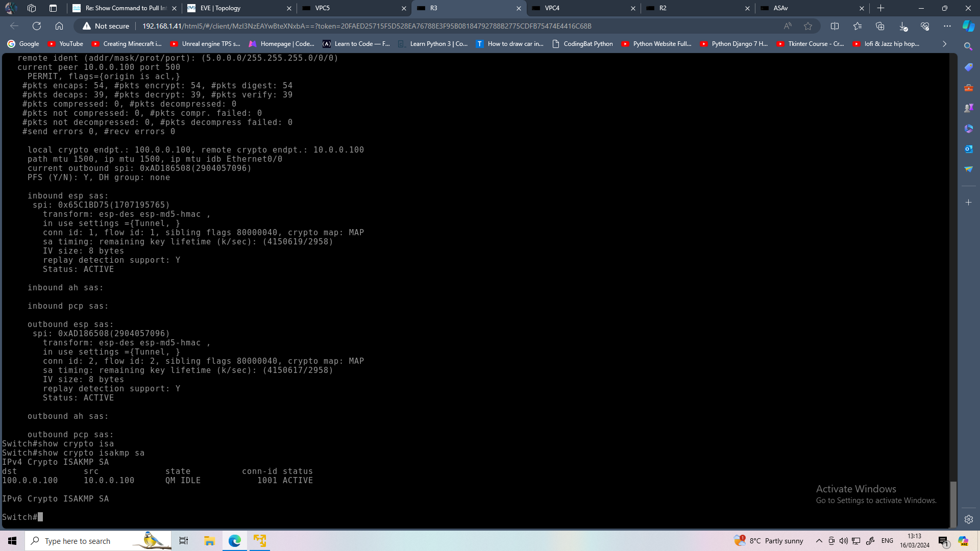This screenshot has height=551, width=980.
Task: Open lofi & Jazz hip hop bookmark
Action: [x=886, y=44]
